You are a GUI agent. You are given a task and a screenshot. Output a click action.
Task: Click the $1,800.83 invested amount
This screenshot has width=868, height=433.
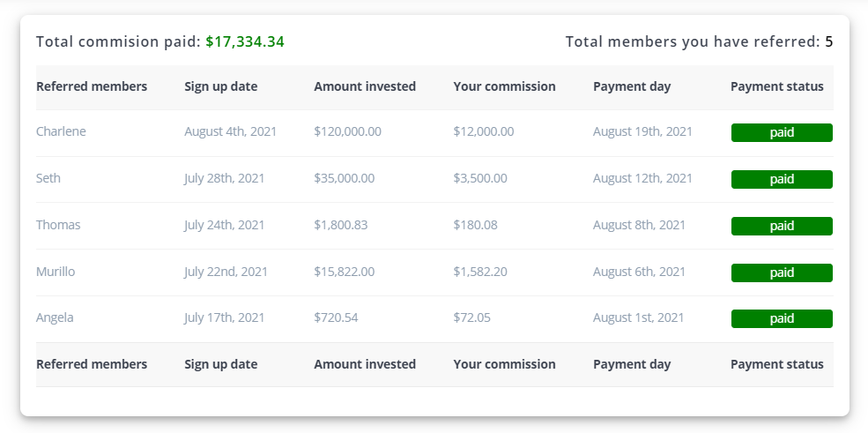[x=340, y=225]
